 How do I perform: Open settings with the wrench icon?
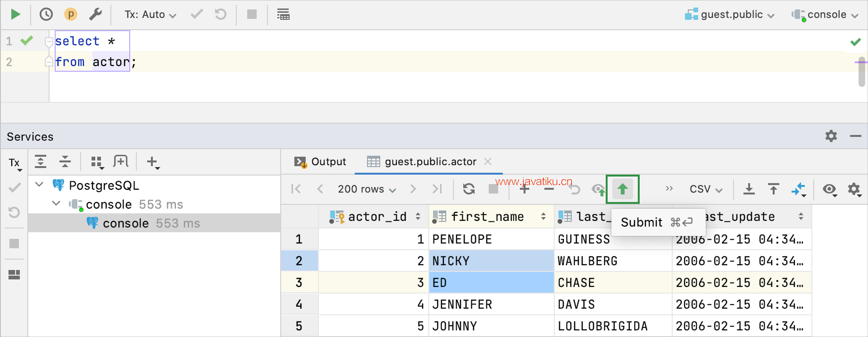[95, 14]
